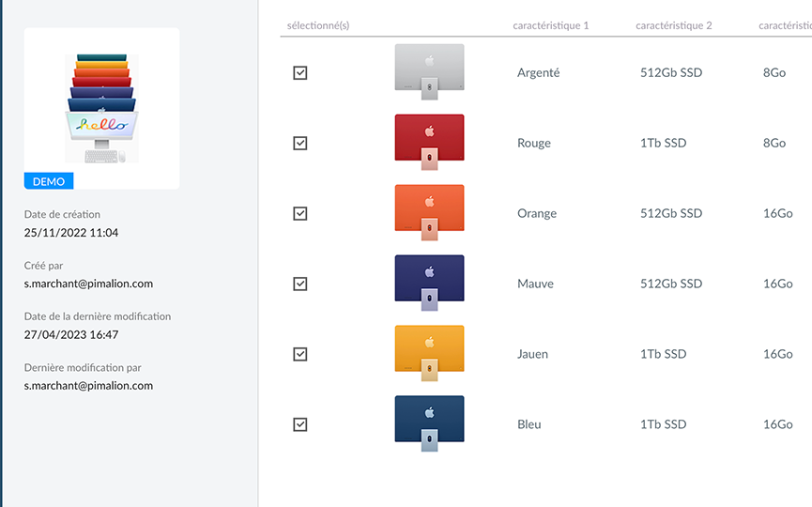Click the orange iMac image
The height and width of the screenshot is (507, 812).
click(x=429, y=212)
